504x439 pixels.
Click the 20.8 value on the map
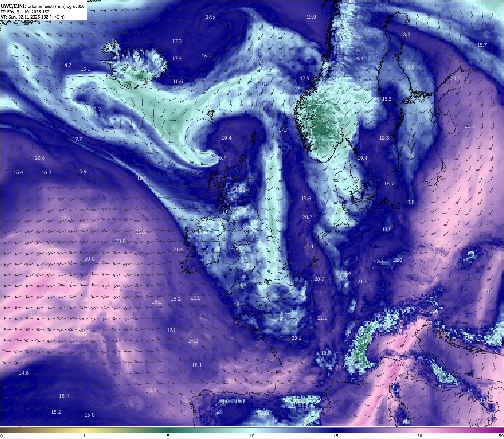(x=120, y=241)
